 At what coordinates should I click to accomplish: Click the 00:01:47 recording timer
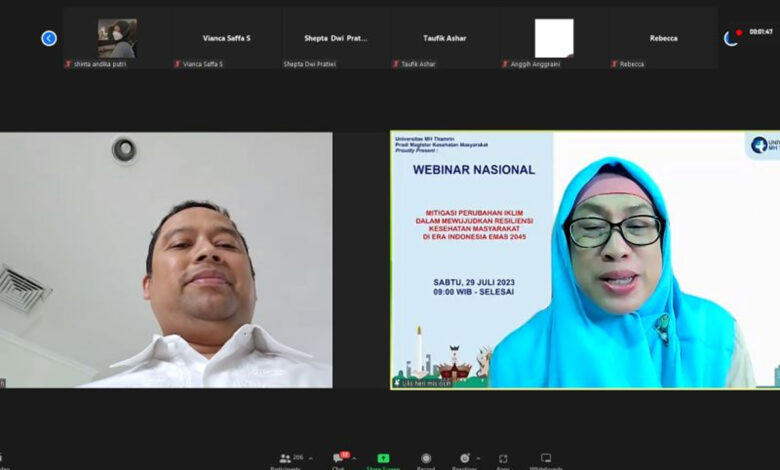(x=761, y=32)
